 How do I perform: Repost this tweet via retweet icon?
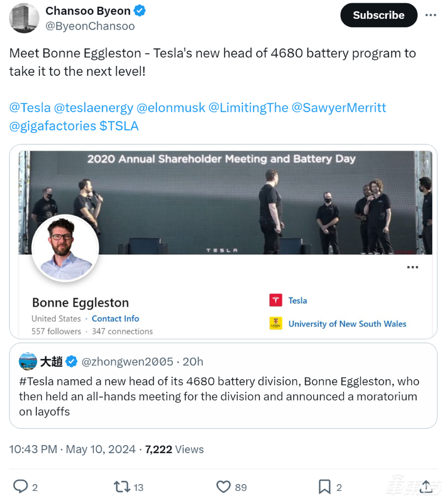click(x=122, y=486)
